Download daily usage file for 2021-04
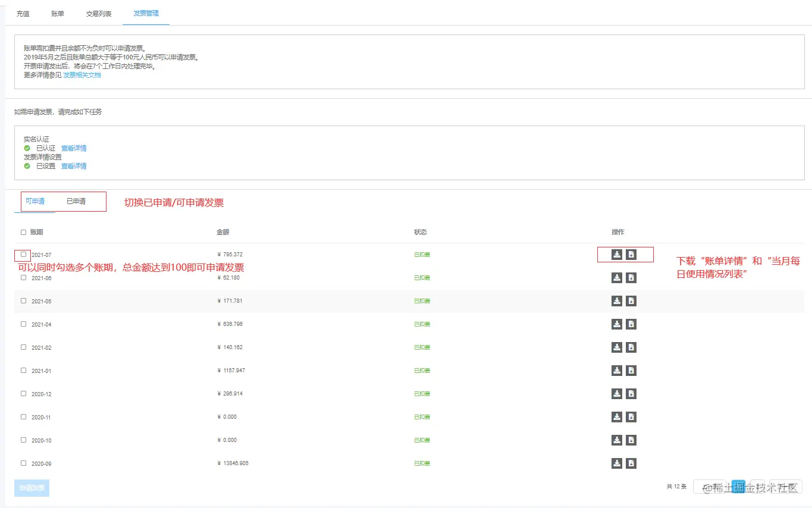 (x=631, y=324)
